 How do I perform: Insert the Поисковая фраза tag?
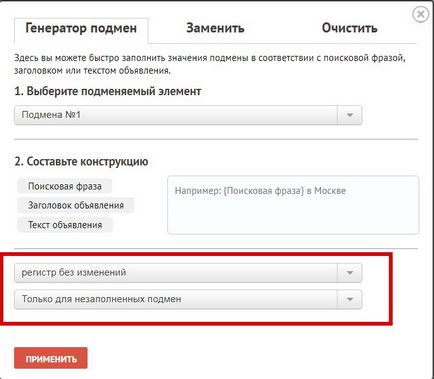65,186
